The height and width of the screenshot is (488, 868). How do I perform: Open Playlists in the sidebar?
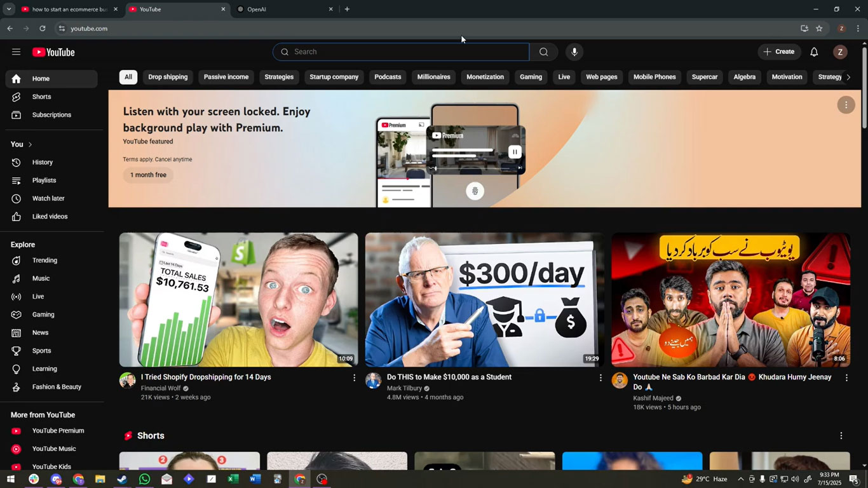(x=51, y=180)
